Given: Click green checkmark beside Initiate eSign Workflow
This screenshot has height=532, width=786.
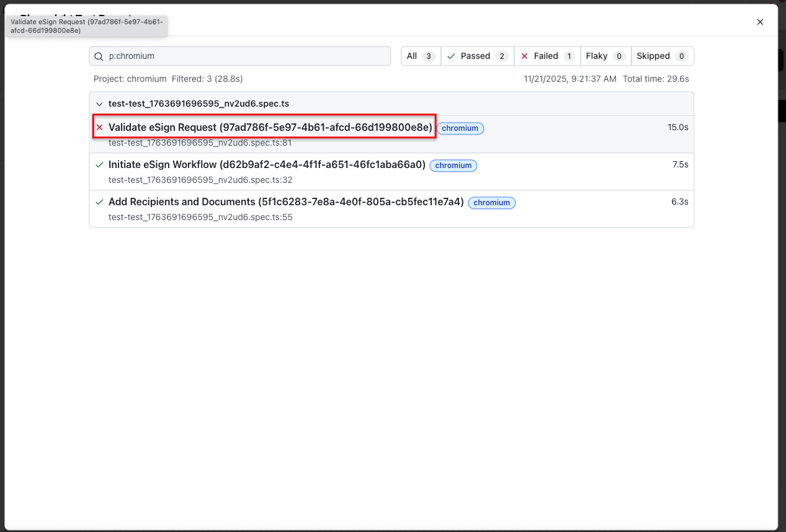Looking at the screenshot, I should tap(99, 165).
